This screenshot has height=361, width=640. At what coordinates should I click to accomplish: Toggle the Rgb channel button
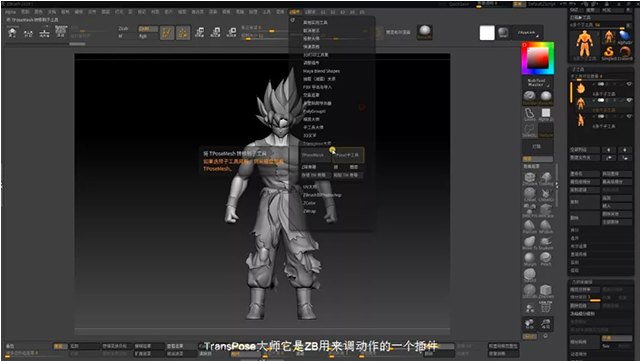(148, 36)
